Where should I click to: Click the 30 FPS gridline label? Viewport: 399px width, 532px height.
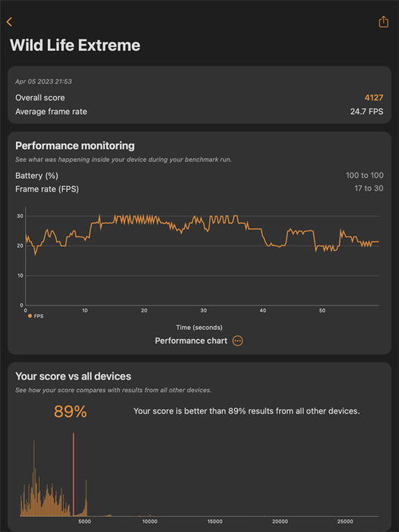point(20,216)
